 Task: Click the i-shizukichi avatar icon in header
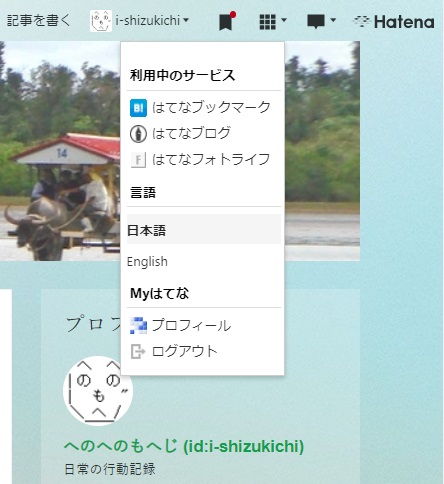click(101, 21)
